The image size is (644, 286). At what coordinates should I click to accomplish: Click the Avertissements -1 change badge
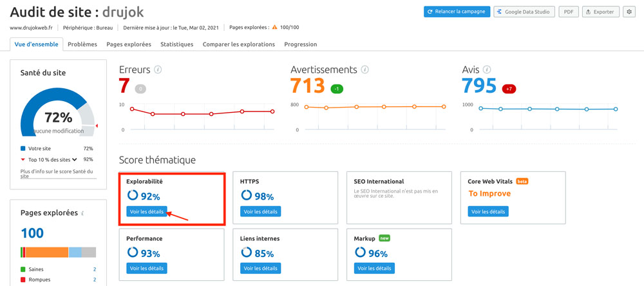(337, 89)
